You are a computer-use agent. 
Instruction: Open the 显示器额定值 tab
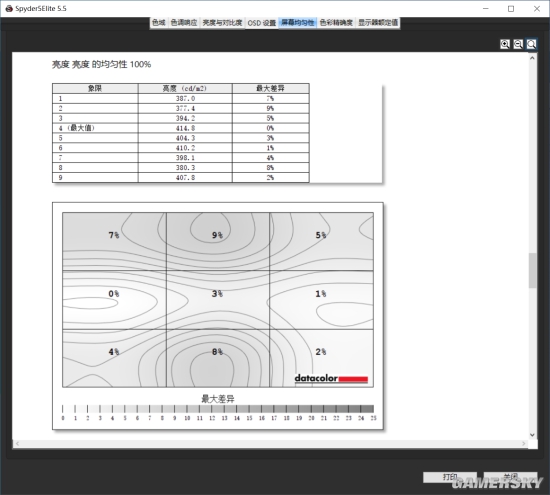coord(378,23)
